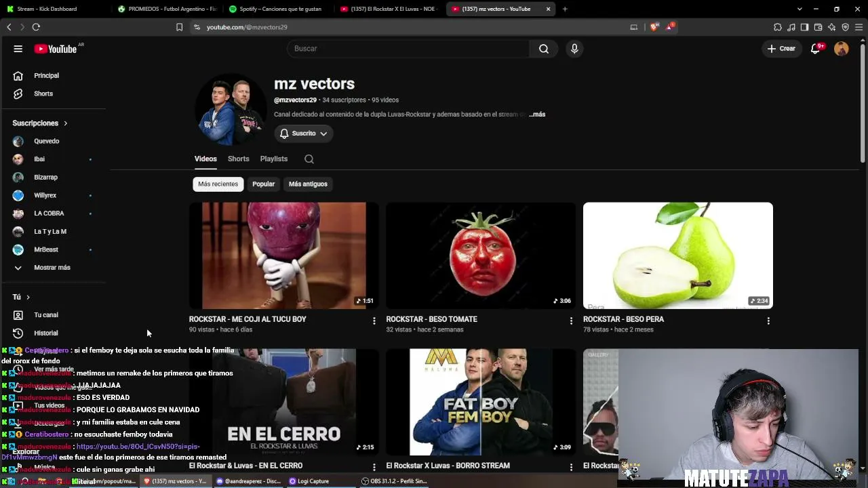Screen dimensions: 868x488
Task: Open the Suscrito notification dropdown
Action: coord(303,134)
